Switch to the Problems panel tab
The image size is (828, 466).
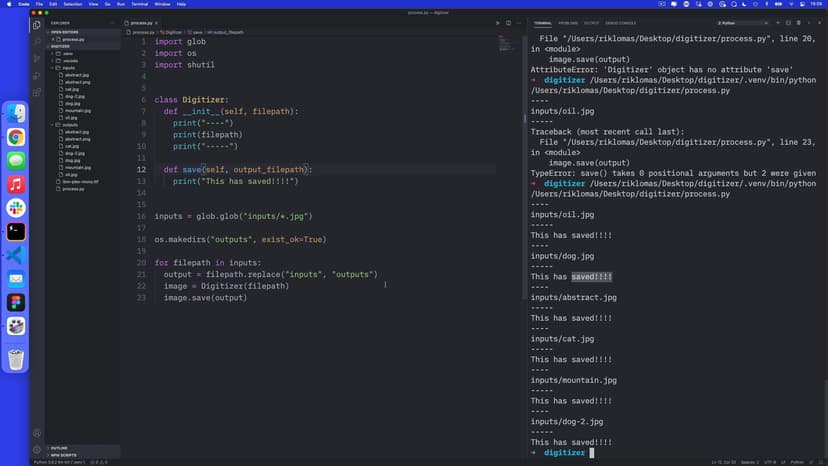tap(568, 22)
